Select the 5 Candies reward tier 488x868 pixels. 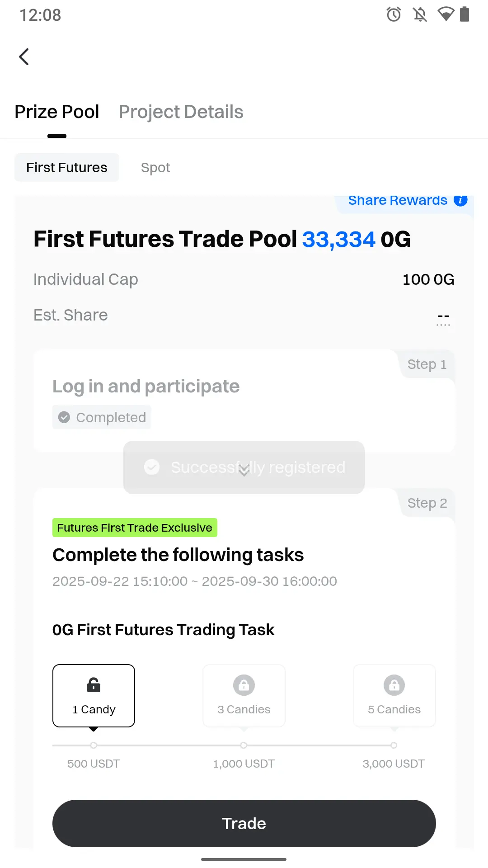click(394, 696)
